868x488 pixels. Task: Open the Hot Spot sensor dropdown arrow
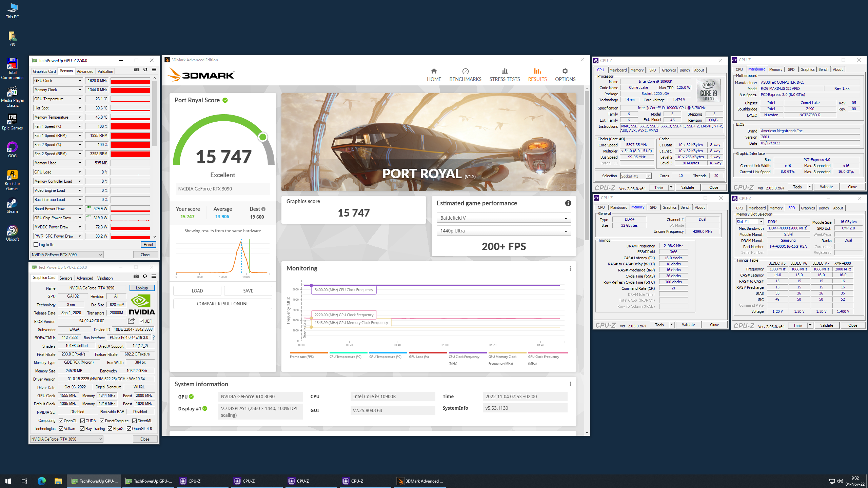pyautogui.click(x=80, y=108)
